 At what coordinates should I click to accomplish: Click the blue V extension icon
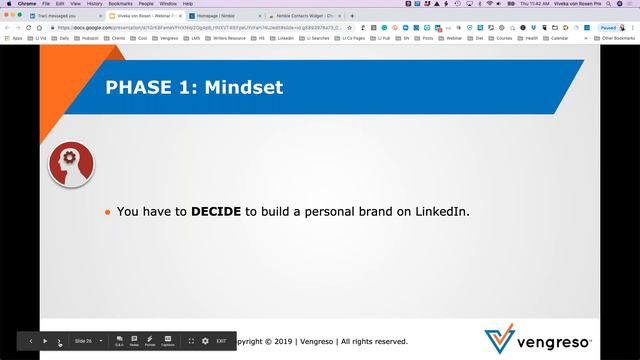click(x=533, y=28)
